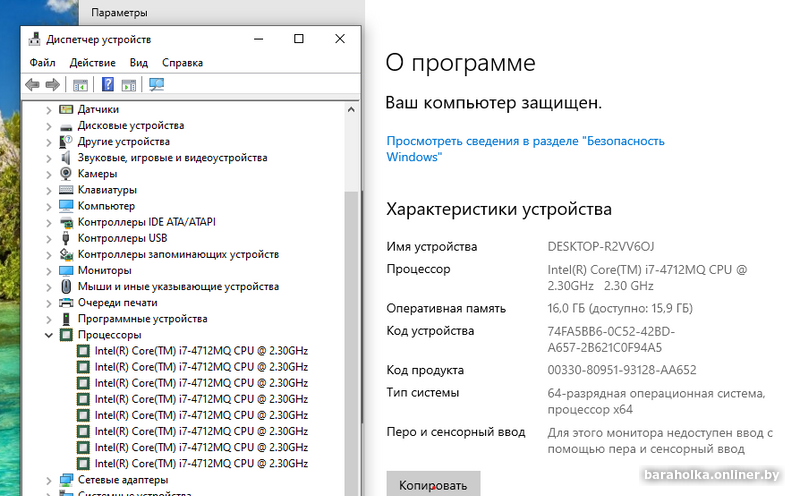Expand the Датчики node

pyautogui.click(x=48, y=110)
